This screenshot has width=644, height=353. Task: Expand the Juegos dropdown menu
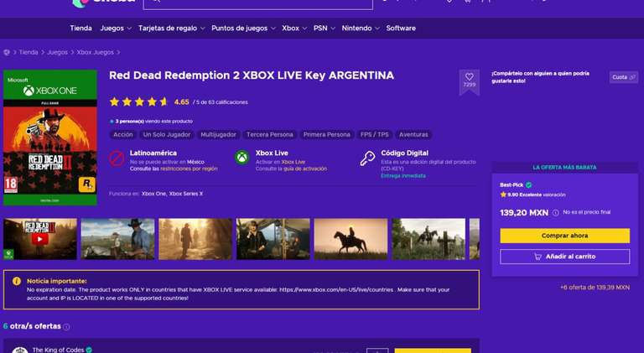(x=116, y=28)
